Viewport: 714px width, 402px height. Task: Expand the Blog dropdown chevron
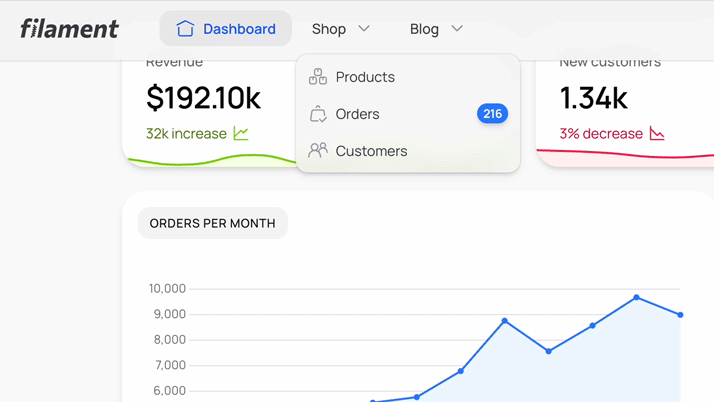point(457,29)
